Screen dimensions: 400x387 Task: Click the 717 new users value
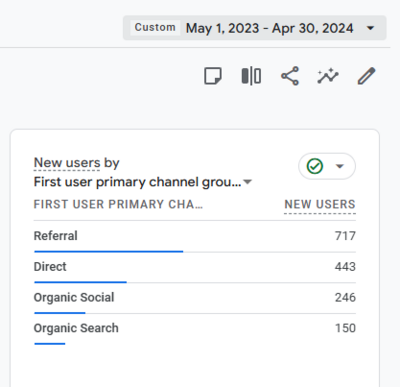(x=345, y=236)
